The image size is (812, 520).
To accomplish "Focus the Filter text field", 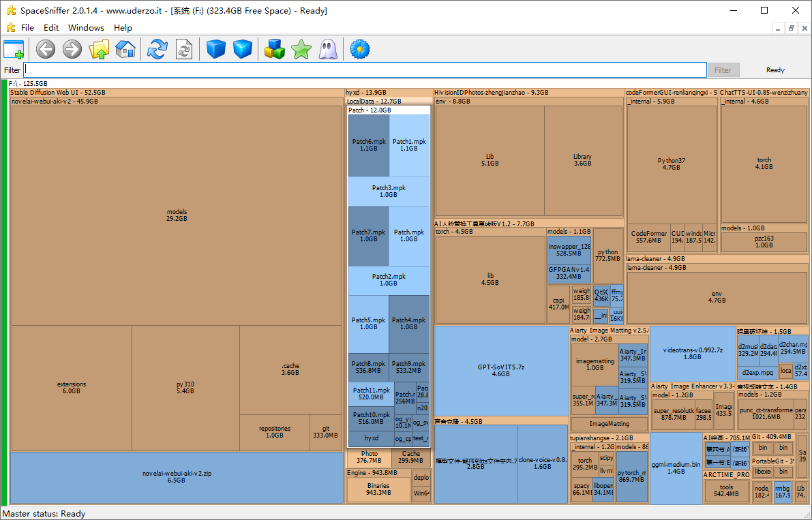I will [x=365, y=70].
